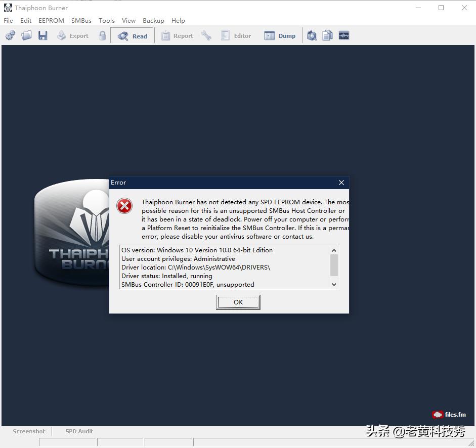Minimize the Thaiphoon Burner window
The width and height of the screenshot is (476, 448).
[x=418, y=8]
